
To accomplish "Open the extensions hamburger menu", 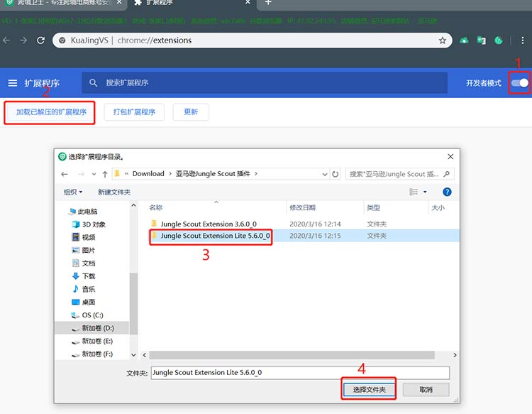I will (x=13, y=83).
